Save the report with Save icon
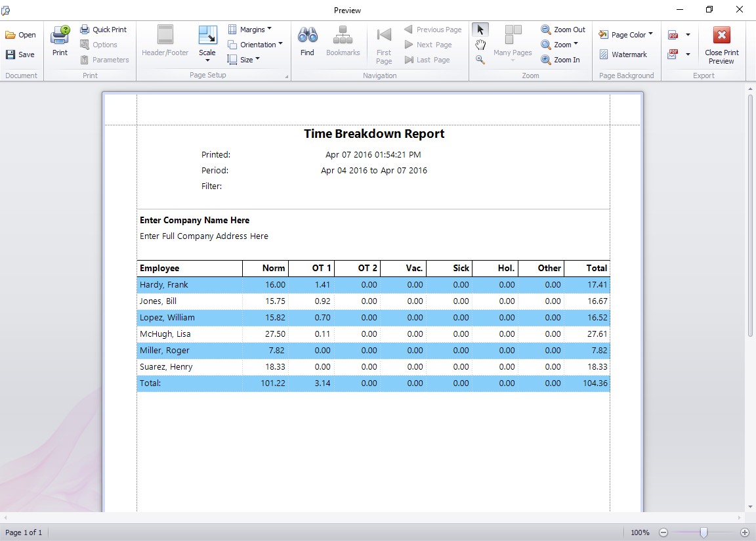This screenshot has width=756, height=541. tap(10, 54)
